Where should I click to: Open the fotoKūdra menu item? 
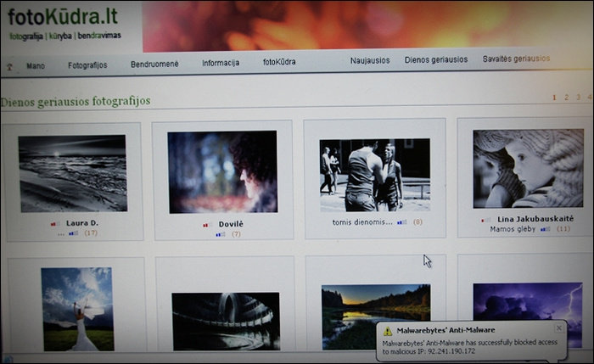[x=279, y=62]
